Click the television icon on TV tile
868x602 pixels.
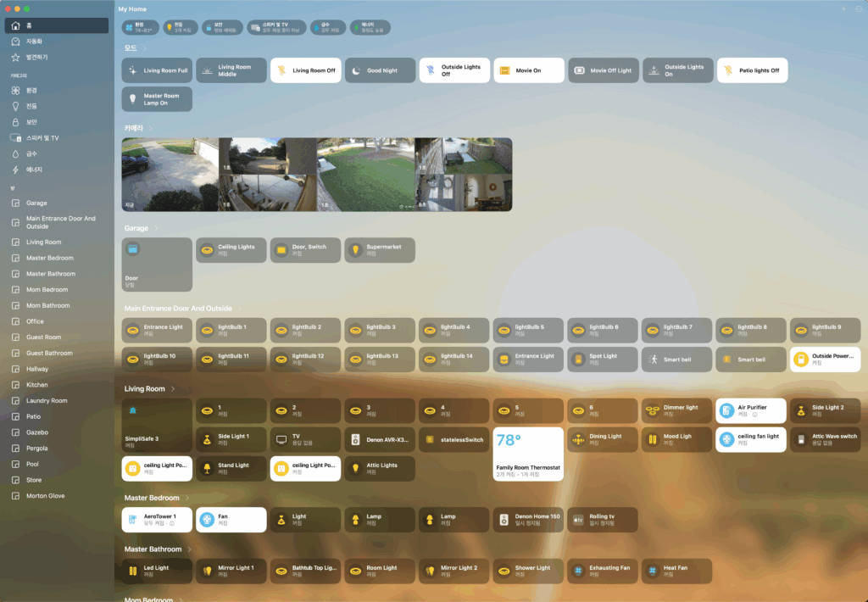[x=281, y=440]
